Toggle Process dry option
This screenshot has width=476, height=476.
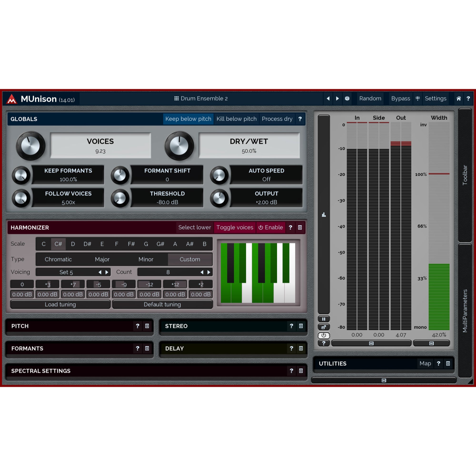coord(277,119)
